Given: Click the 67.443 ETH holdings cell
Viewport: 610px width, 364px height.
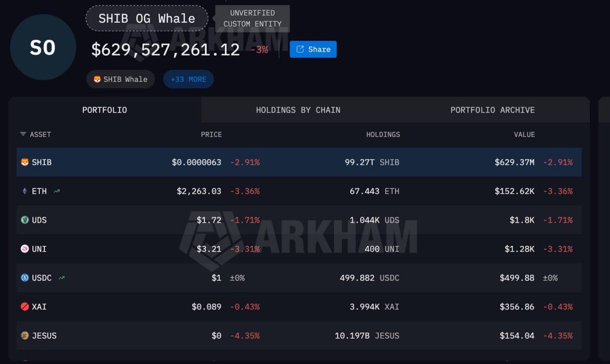Looking at the screenshot, I should click(375, 191).
